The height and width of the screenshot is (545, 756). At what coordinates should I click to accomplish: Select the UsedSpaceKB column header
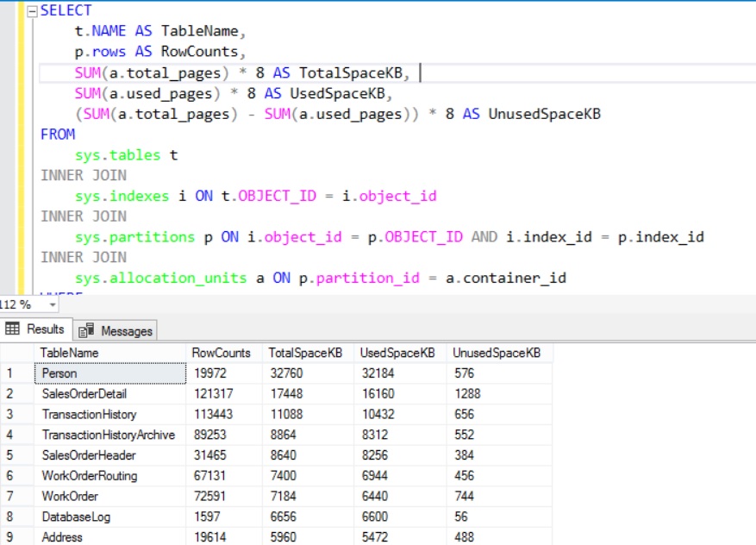pos(400,353)
